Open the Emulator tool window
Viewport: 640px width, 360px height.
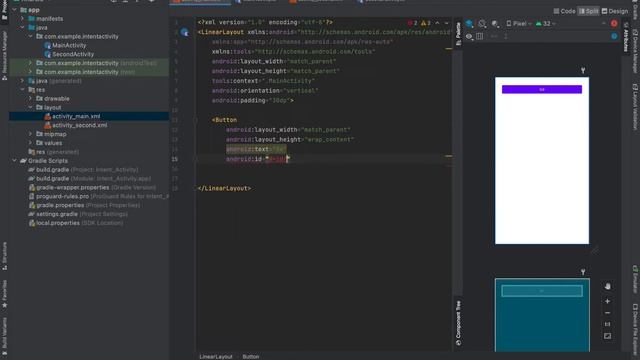(636, 279)
